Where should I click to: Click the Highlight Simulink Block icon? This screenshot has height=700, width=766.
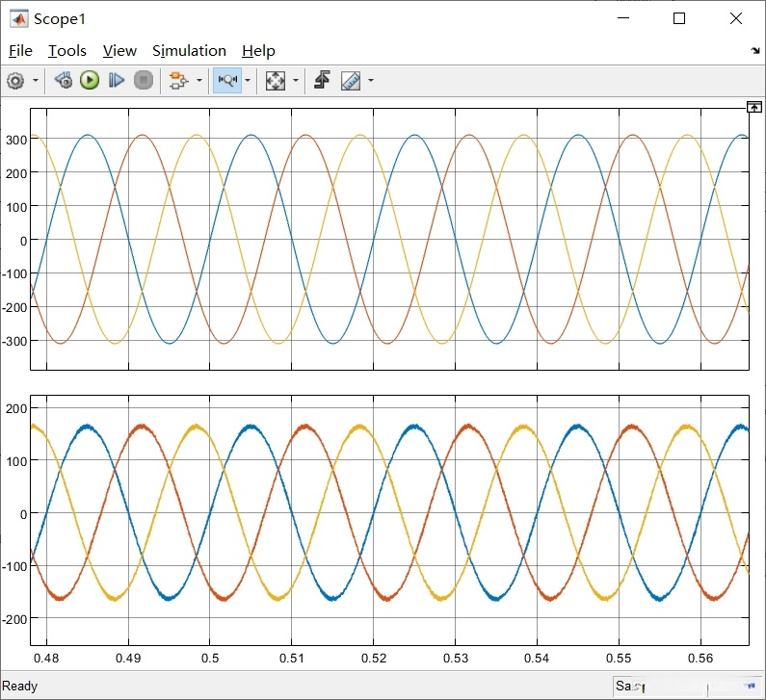coord(177,81)
